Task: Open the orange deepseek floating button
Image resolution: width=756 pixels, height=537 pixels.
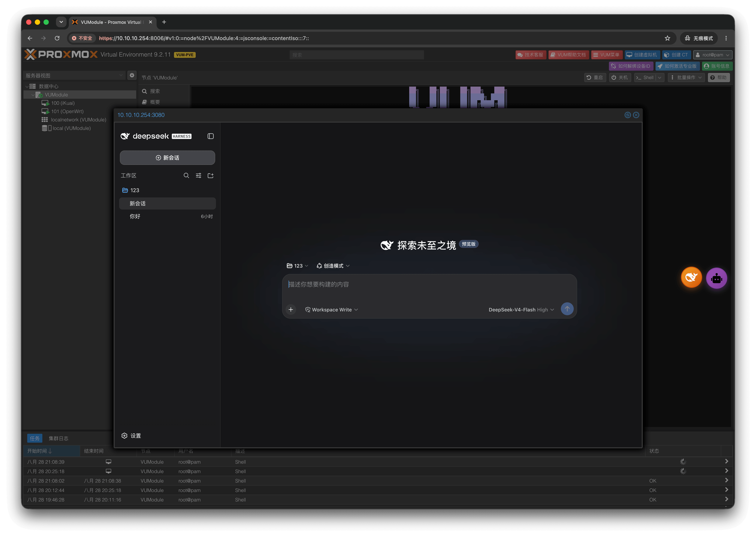Action: (x=691, y=277)
